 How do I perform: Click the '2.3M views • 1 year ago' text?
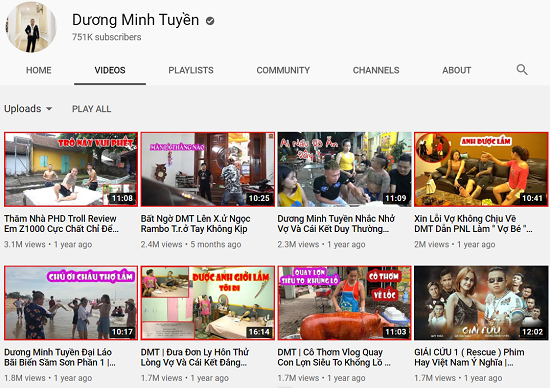click(321, 245)
